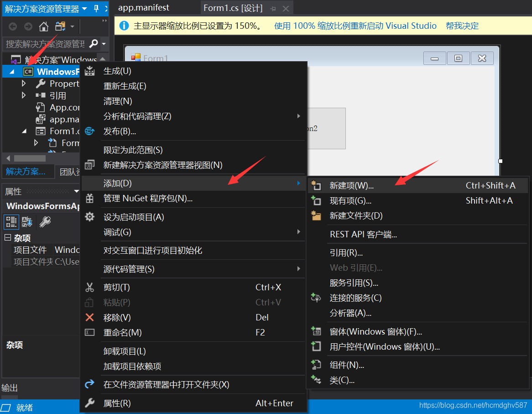Click the Connected Services (连接的服务) icon
Screen dimensions: 532x414
pos(316,298)
